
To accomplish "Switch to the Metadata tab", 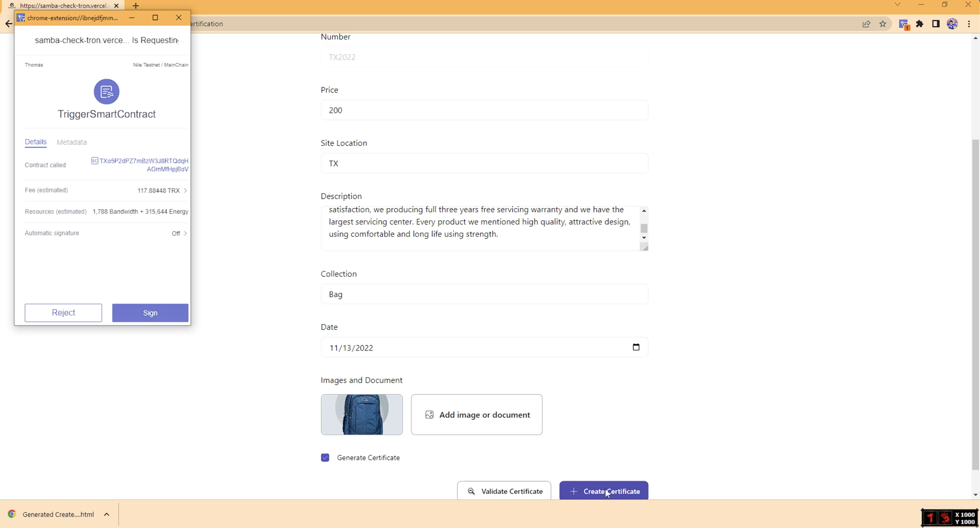I will click(x=72, y=142).
